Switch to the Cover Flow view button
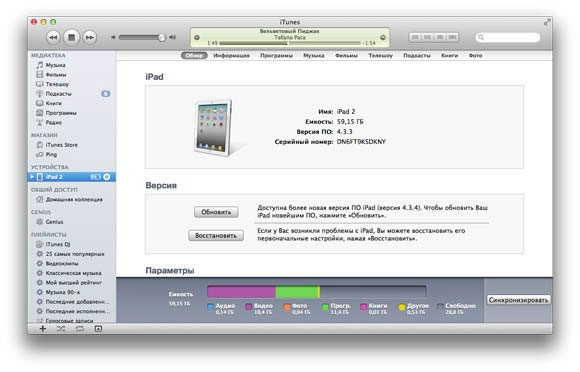 point(452,37)
